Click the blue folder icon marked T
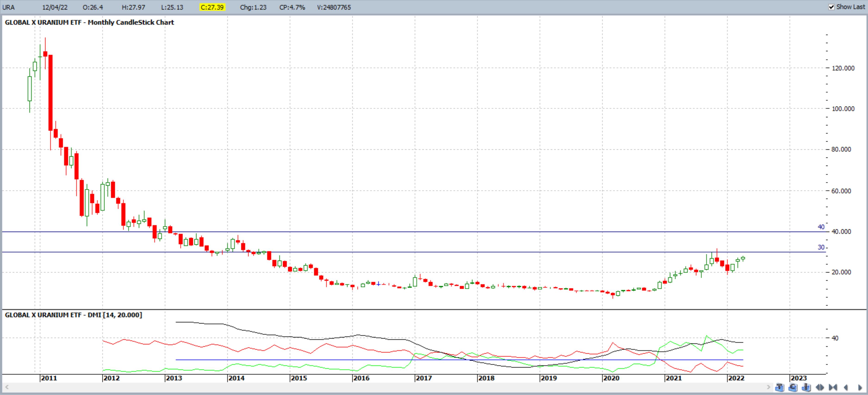This screenshot has width=868, height=395. pyautogui.click(x=779, y=387)
